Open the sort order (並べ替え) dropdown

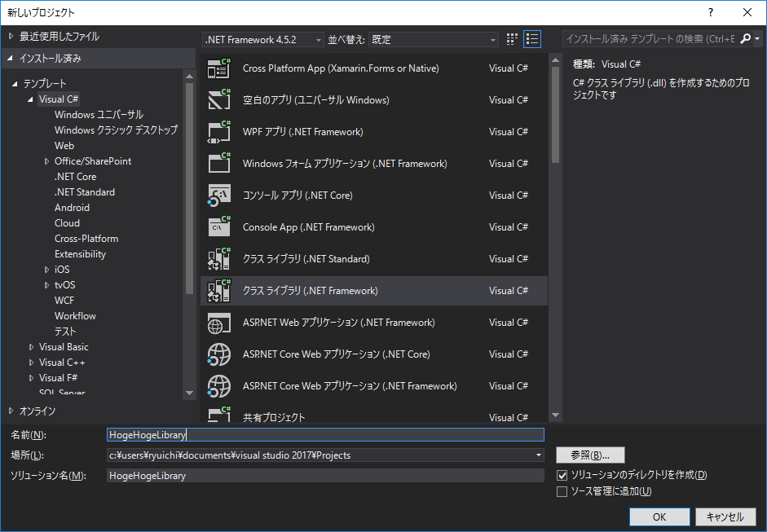[434, 40]
